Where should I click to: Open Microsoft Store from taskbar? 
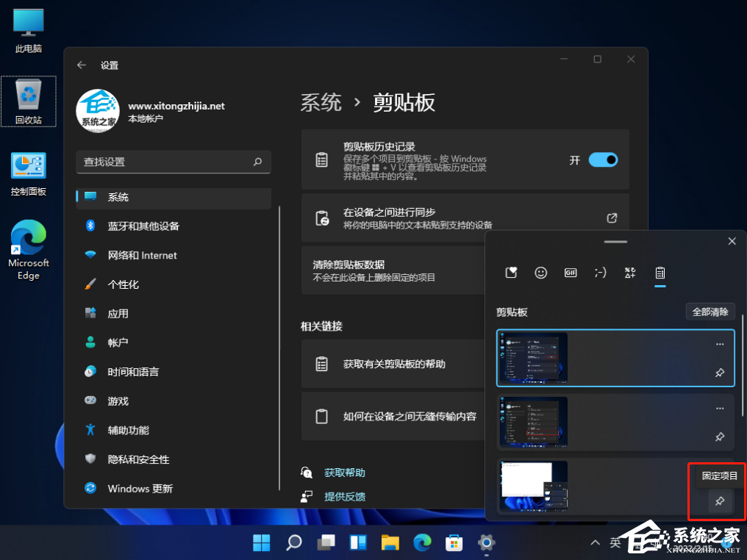[x=454, y=542]
